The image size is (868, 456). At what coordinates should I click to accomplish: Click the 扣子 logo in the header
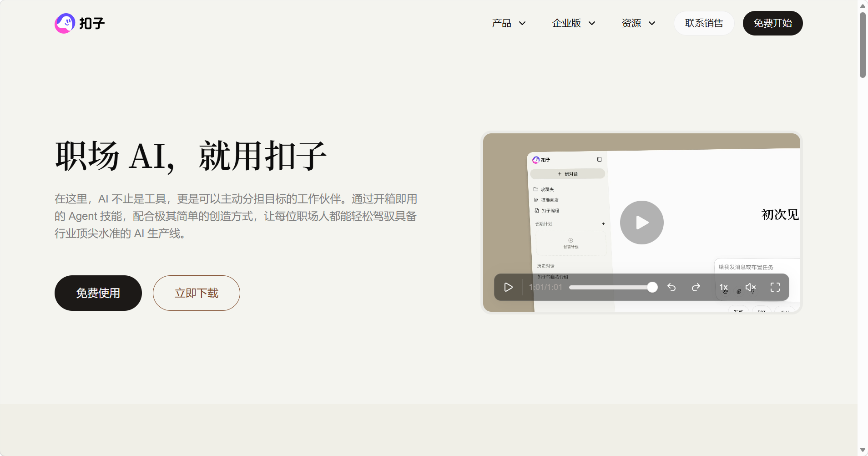pyautogui.click(x=80, y=23)
